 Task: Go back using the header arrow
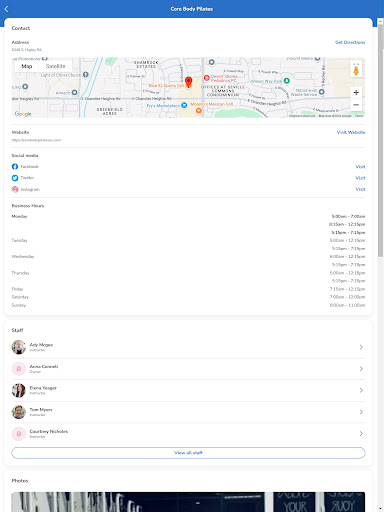pos(6,9)
